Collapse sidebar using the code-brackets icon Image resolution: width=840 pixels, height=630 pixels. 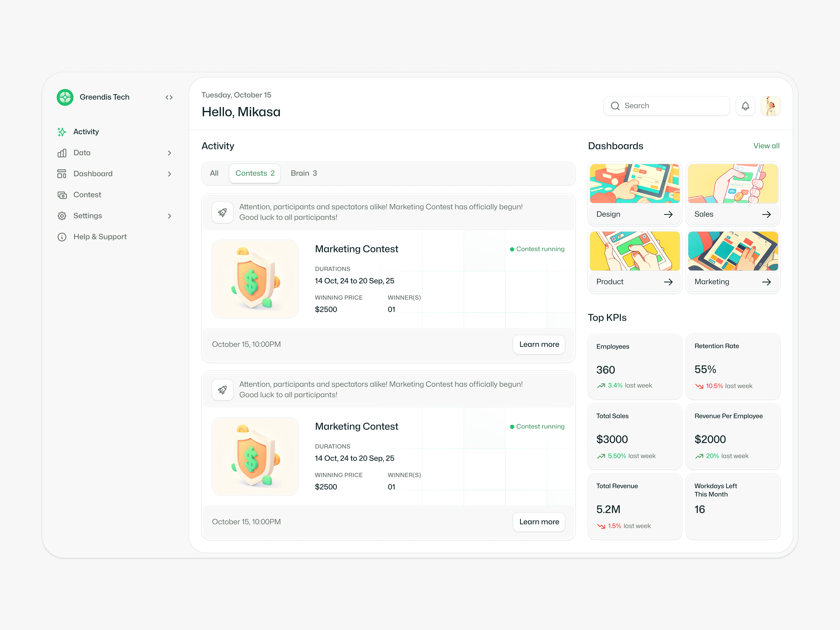point(169,98)
